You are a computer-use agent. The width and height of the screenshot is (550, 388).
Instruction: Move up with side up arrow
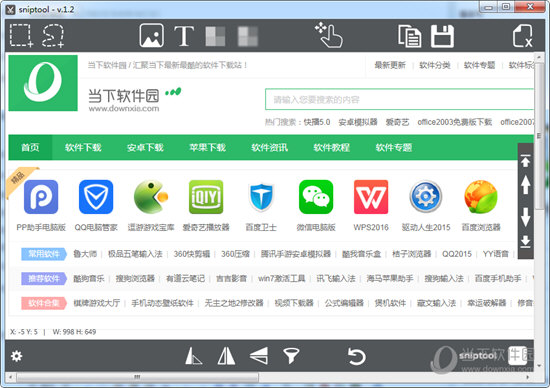[525, 185]
